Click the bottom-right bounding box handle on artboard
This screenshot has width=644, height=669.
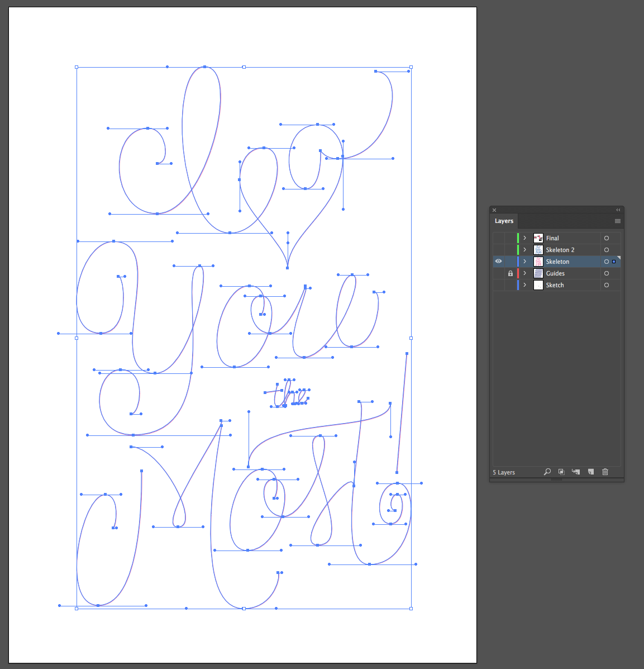tap(411, 609)
